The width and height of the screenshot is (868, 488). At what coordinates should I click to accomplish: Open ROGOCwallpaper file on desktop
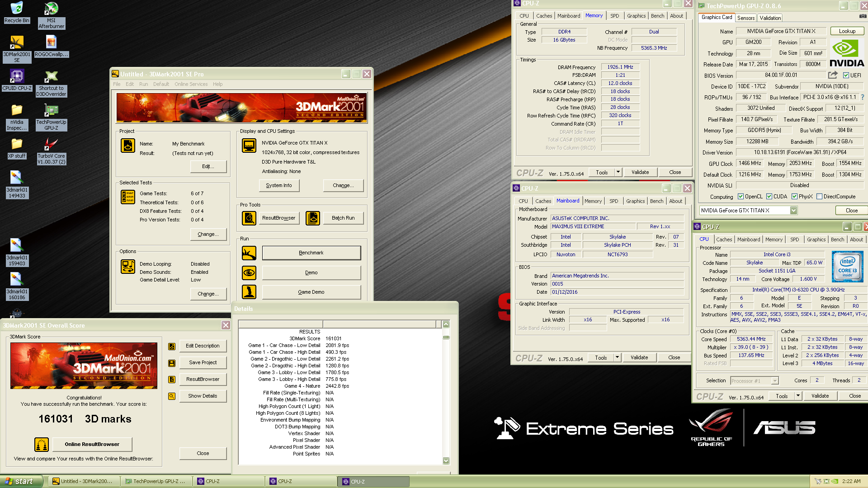tap(51, 46)
